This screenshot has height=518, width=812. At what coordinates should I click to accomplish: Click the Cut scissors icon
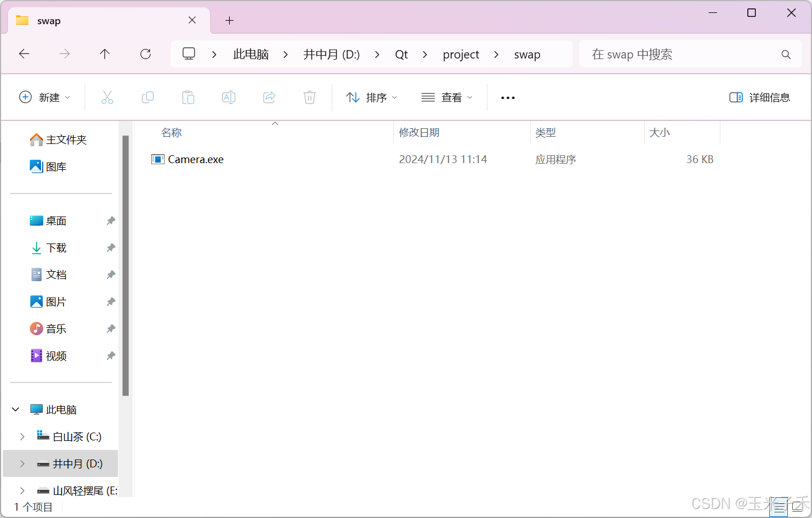click(107, 97)
